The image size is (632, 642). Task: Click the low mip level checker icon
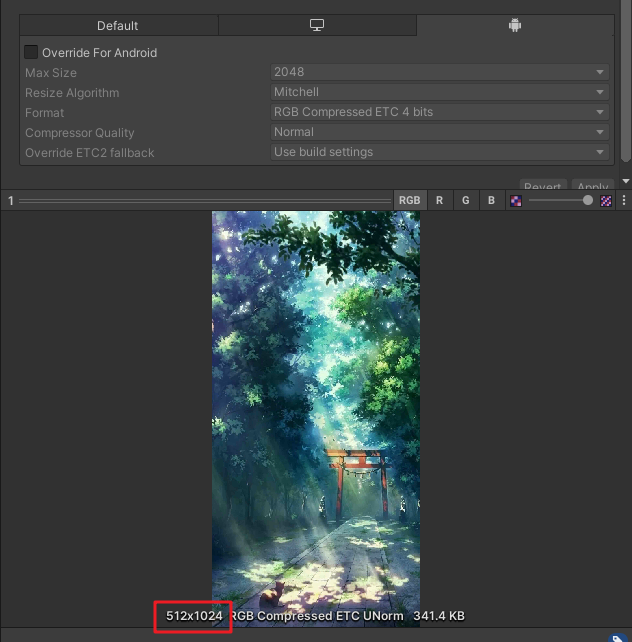point(516,201)
